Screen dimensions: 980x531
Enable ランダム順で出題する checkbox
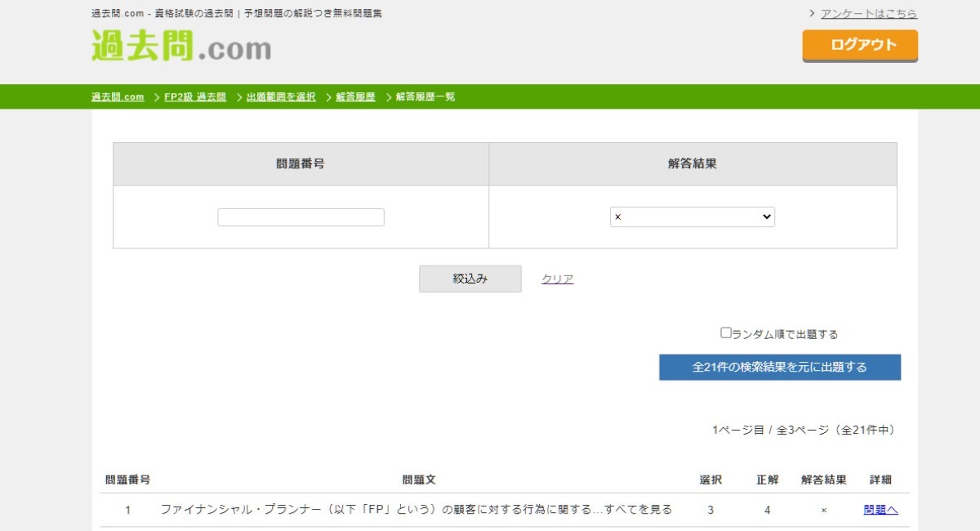click(725, 333)
